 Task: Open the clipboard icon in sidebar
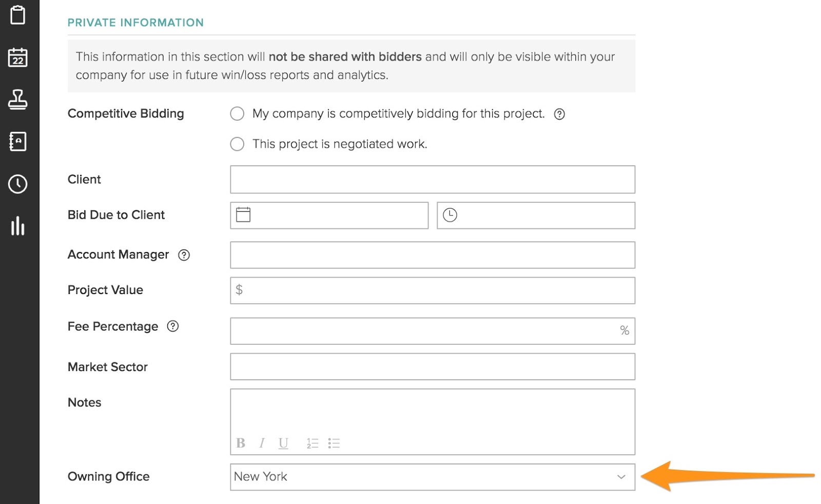(18, 15)
